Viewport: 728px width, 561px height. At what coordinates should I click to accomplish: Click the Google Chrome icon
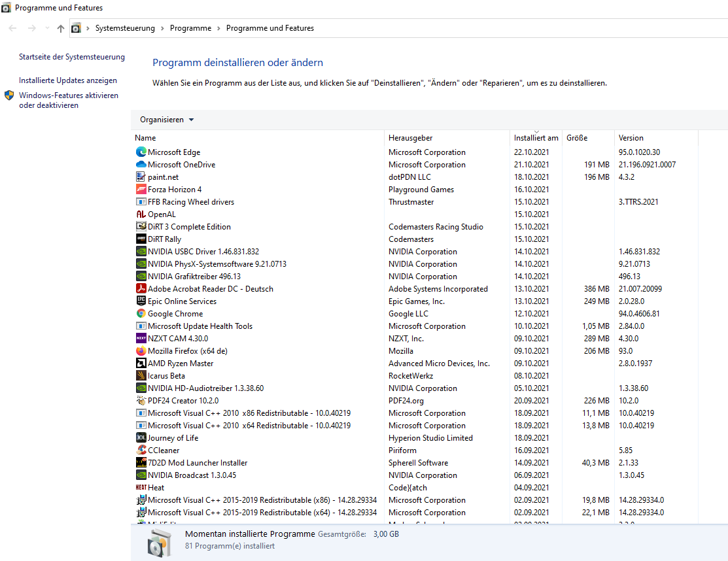pyautogui.click(x=141, y=314)
